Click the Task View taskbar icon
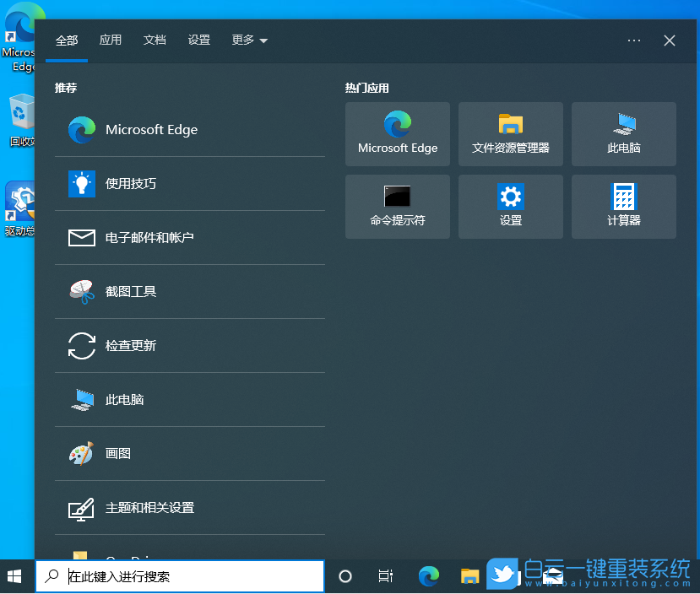Viewport: 700px width, 594px height. click(386, 576)
